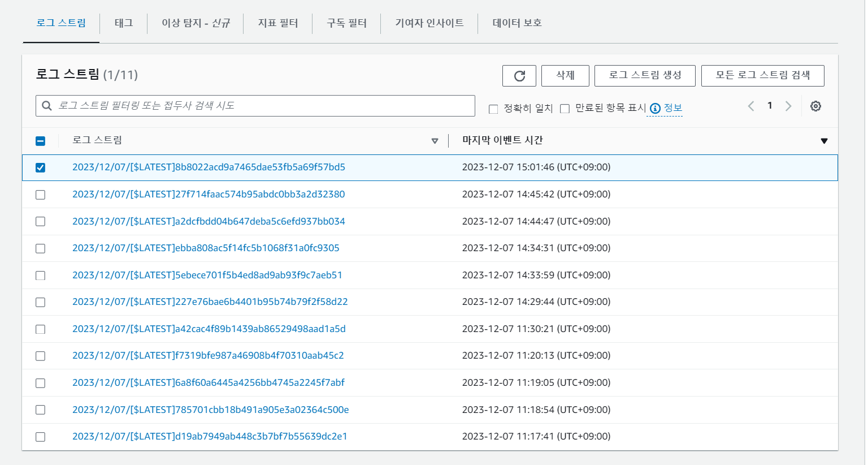Open the 이상 탐지 - 신규 tab
868x465 pixels.
196,23
